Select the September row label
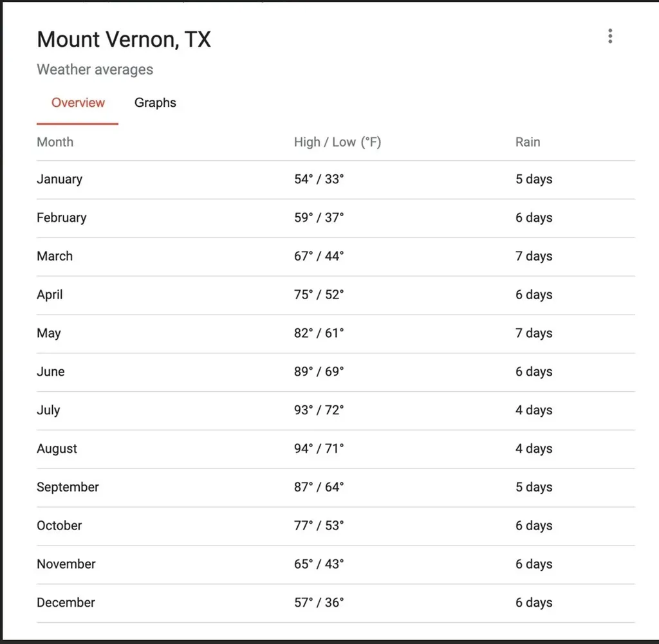659x644 pixels. pyautogui.click(x=68, y=487)
